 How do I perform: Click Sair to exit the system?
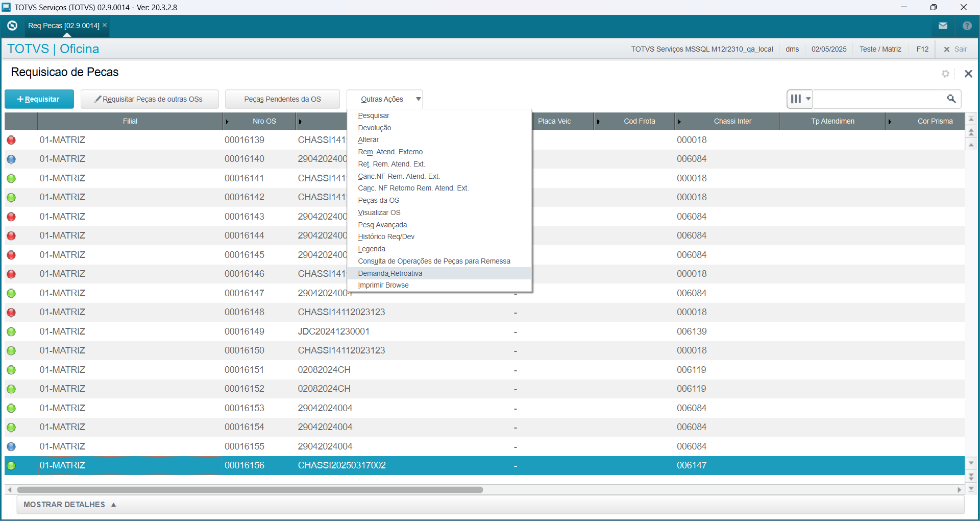[955, 49]
